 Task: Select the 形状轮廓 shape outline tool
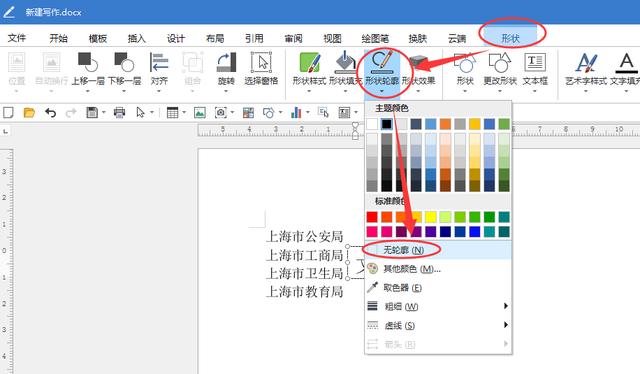pyautogui.click(x=382, y=69)
